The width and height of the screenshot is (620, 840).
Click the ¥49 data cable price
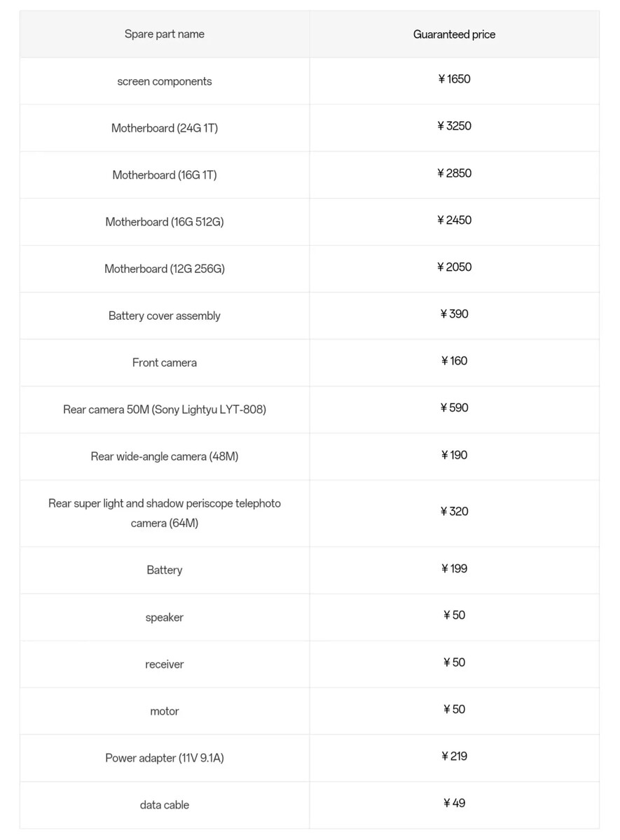[x=454, y=803]
